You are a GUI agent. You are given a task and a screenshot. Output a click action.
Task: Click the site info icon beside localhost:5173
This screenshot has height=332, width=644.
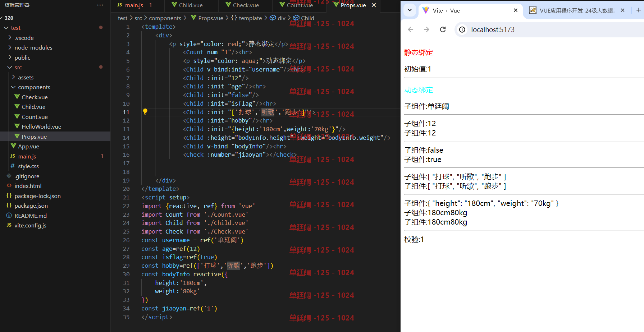click(462, 29)
